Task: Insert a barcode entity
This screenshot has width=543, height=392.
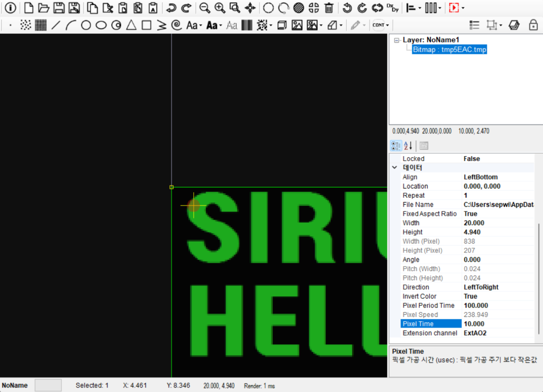Action: pyautogui.click(x=247, y=25)
